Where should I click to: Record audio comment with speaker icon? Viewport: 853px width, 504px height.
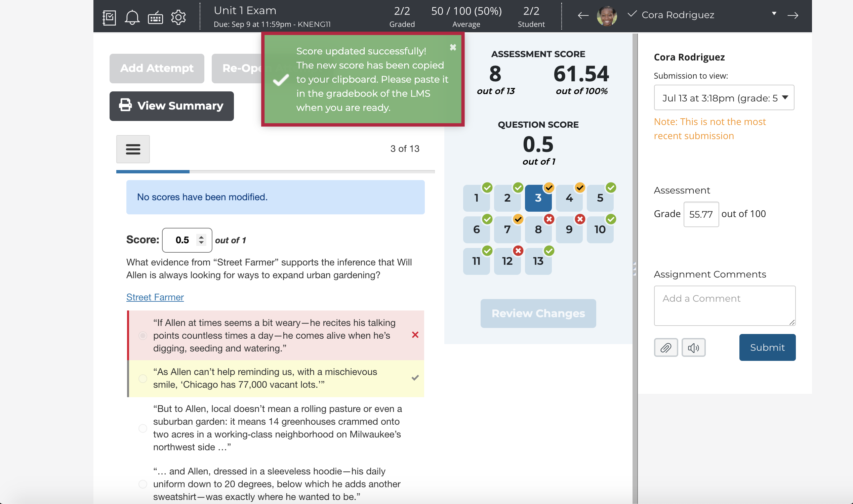693,347
